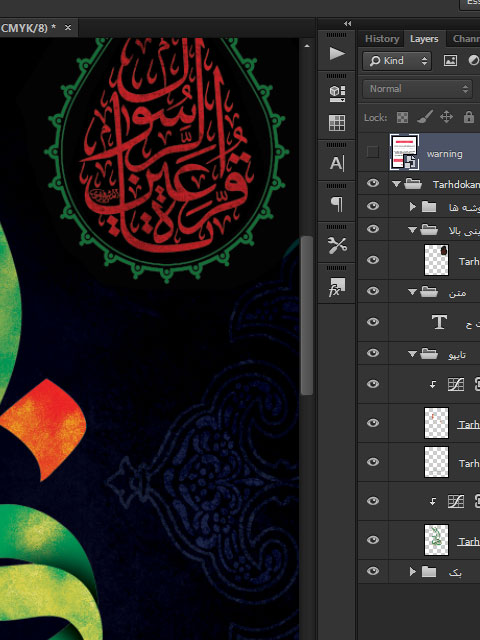This screenshot has width=480, height=640.
Task: Lock layer position move icon
Action: 447,118
